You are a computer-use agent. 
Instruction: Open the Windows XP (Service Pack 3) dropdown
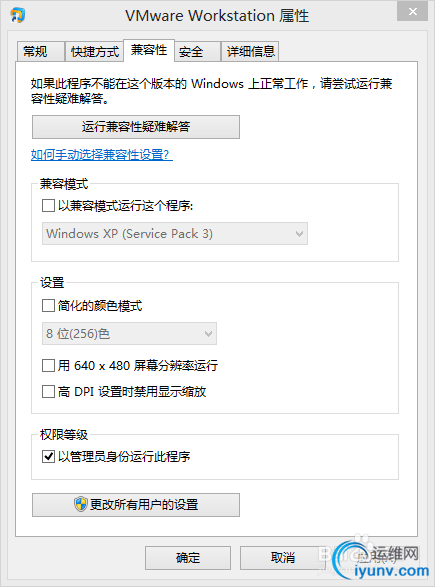(x=175, y=234)
